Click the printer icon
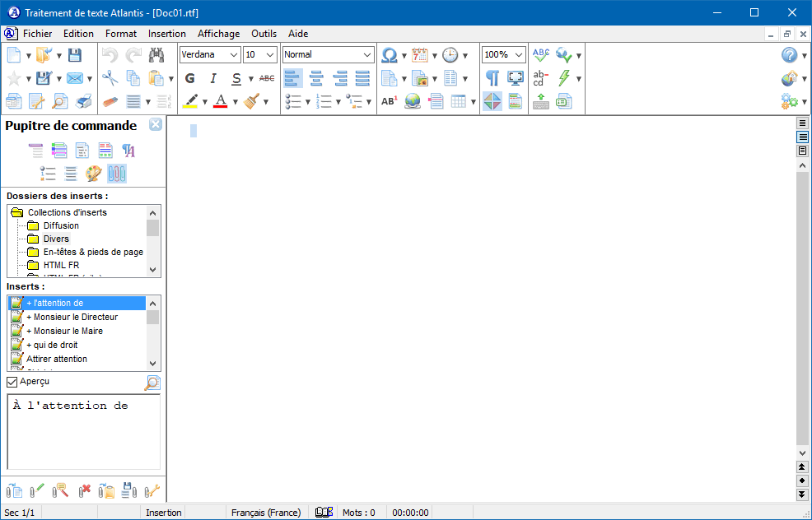812x520 pixels. click(83, 101)
